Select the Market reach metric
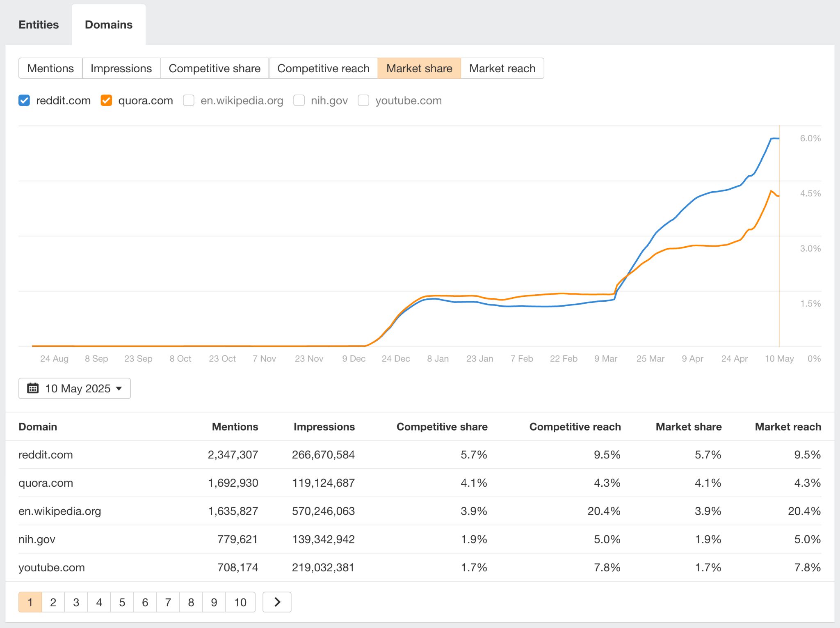The width and height of the screenshot is (840, 628). pos(502,68)
